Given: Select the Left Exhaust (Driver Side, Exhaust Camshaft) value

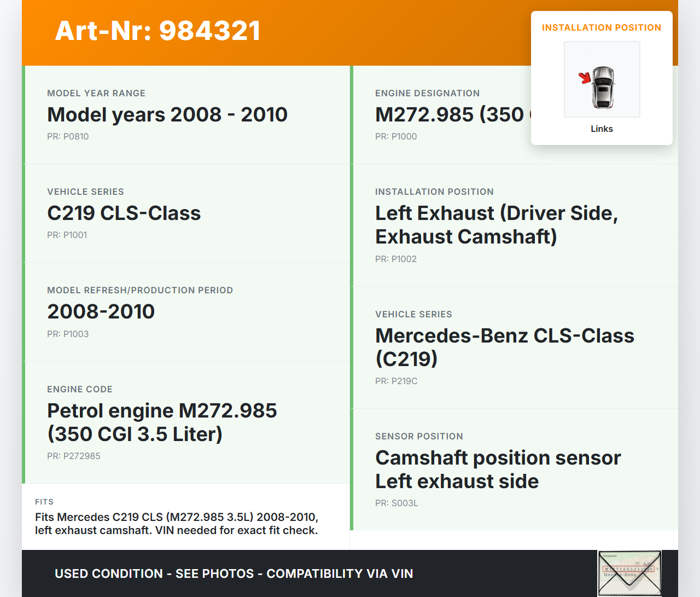Looking at the screenshot, I should point(497,225).
